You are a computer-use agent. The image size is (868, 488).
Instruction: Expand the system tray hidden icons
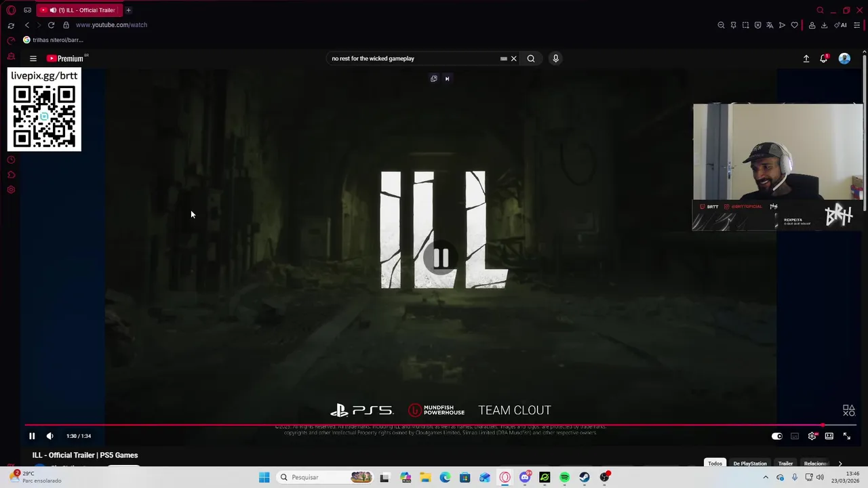point(766,477)
